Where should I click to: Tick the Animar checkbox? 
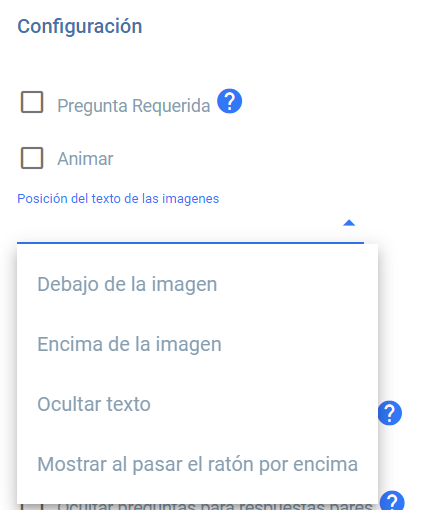tap(32, 158)
